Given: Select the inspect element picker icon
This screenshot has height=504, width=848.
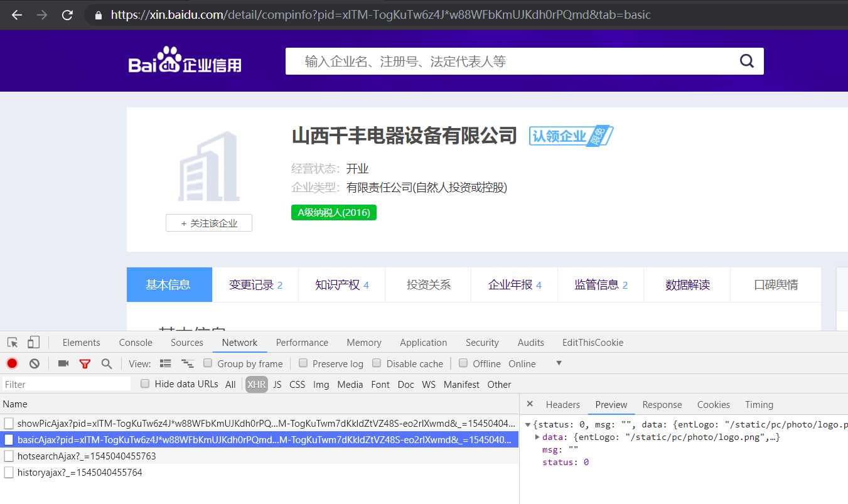Looking at the screenshot, I should (x=13, y=342).
